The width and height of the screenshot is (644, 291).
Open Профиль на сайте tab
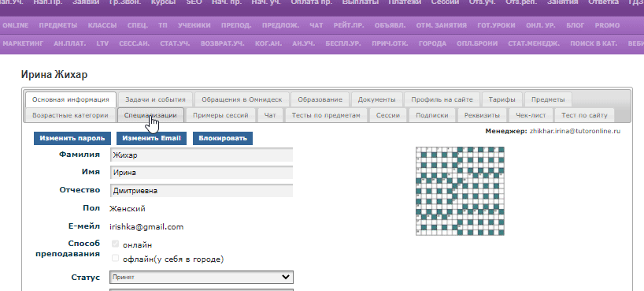pyautogui.click(x=442, y=99)
